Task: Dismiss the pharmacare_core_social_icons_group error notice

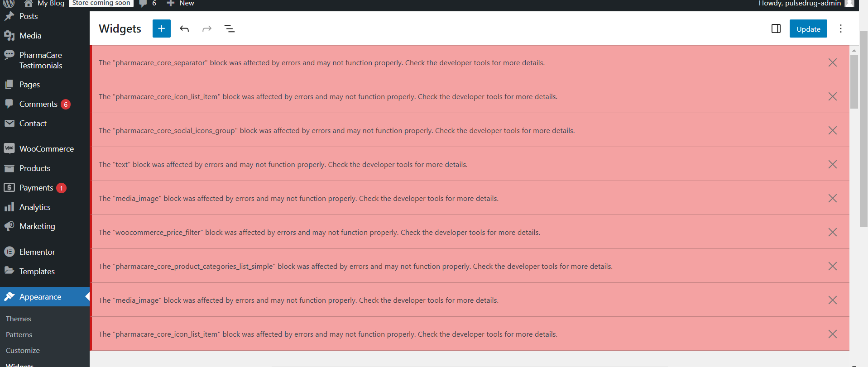Action: tap(833, 130)
